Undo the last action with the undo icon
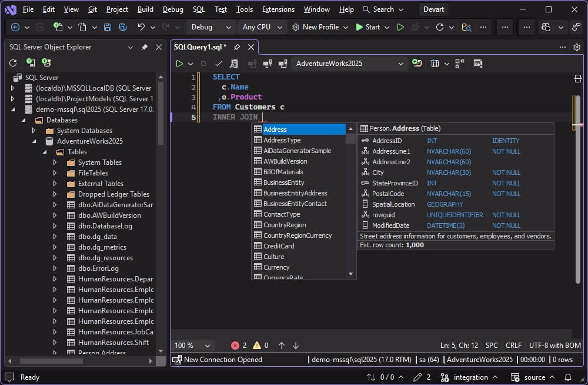This screenshot has width=588, height=385. (x=141, y=27)
